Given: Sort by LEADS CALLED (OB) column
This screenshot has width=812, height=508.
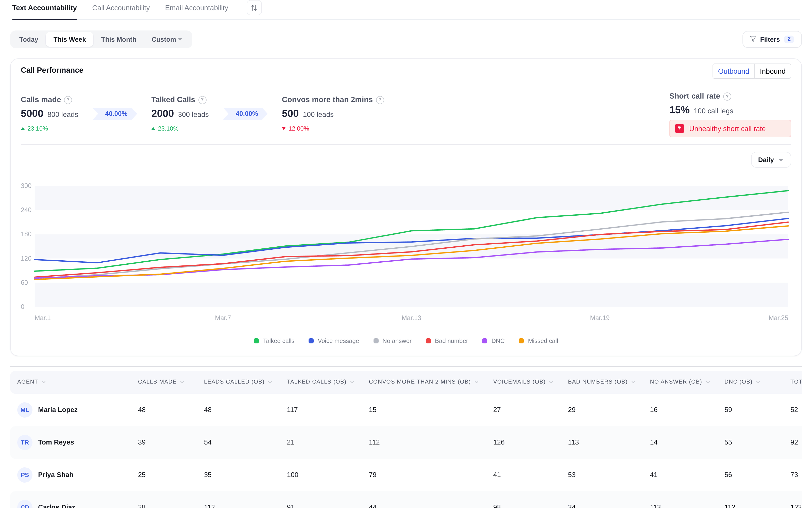Looking at the screenshot, I should 238,382.
